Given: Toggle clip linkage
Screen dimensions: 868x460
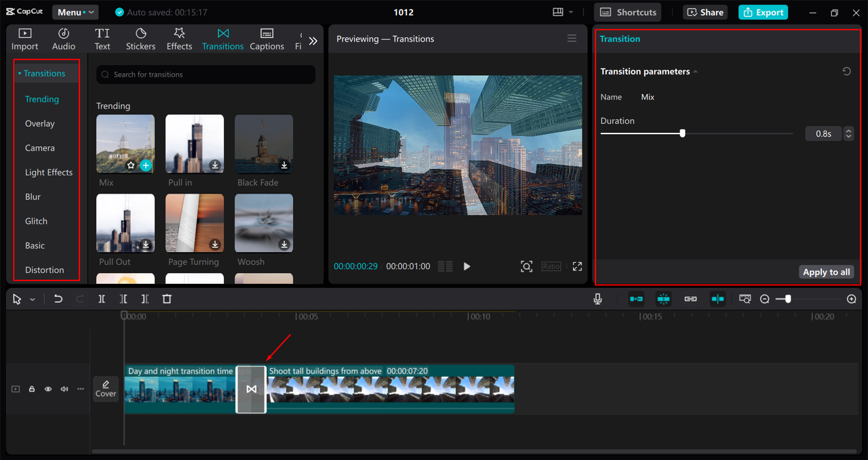Looking at the screenshot, I should 690,299.
